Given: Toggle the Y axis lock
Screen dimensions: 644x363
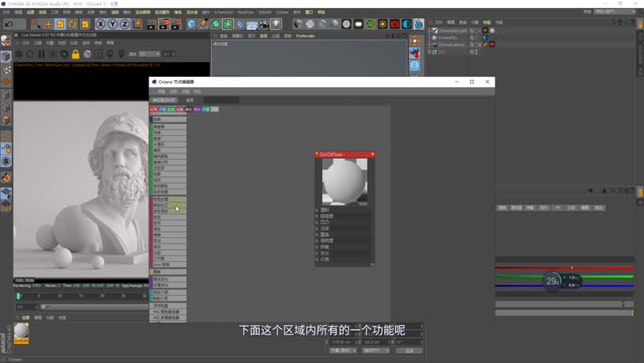Looking at the screenshot, I should click(x=112, y=25).
